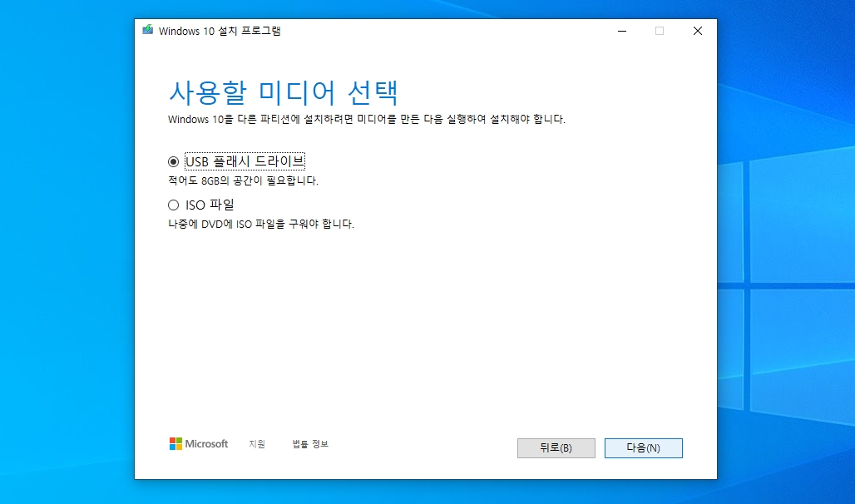Choose the ISO 파일 radio option
This screenshot has height=504, width=855.
coord(173,205)
